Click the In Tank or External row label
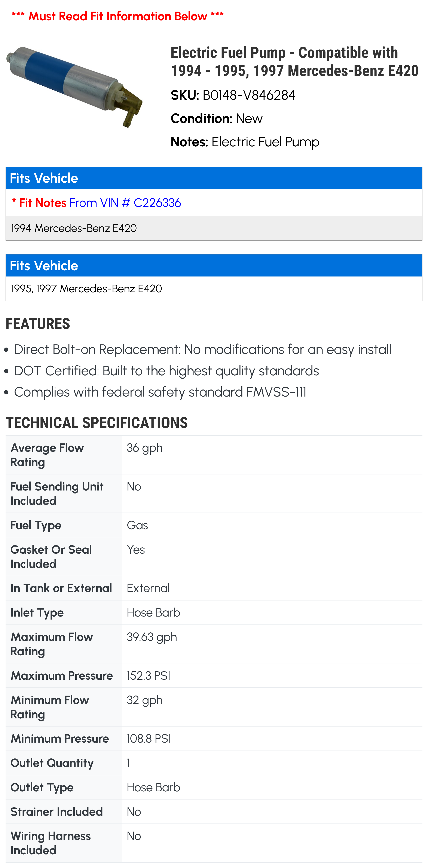The width and height of the screenshot is (428, 868). [61, 588]
